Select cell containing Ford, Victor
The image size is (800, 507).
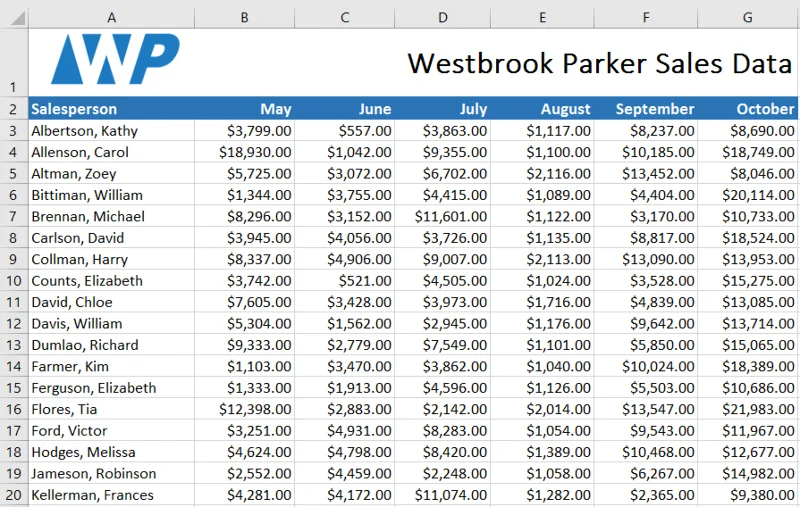click(111, 430)
